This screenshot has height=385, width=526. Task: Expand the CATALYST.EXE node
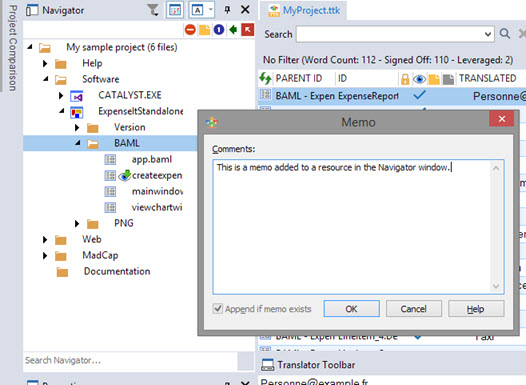[61, 95]
